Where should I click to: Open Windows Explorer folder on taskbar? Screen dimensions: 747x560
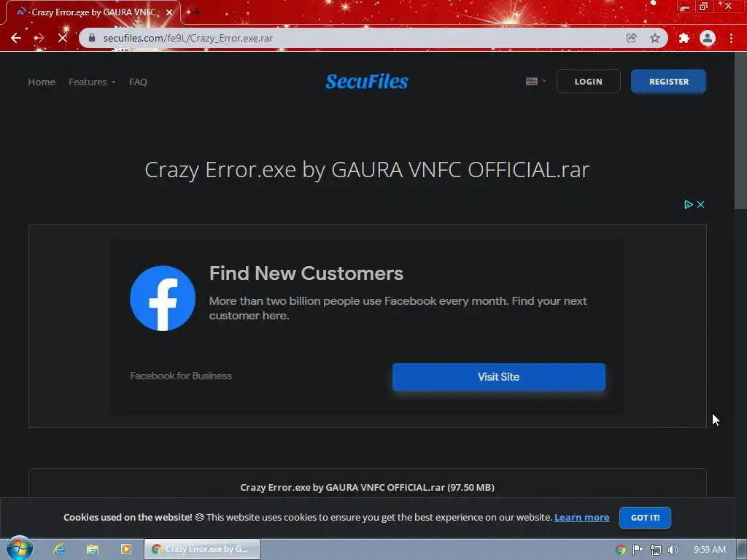(x=93, y=549)
